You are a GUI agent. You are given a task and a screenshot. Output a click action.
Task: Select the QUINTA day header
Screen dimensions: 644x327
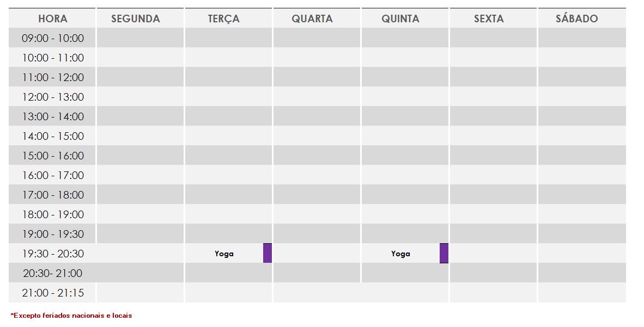click(x=400, y=18)
